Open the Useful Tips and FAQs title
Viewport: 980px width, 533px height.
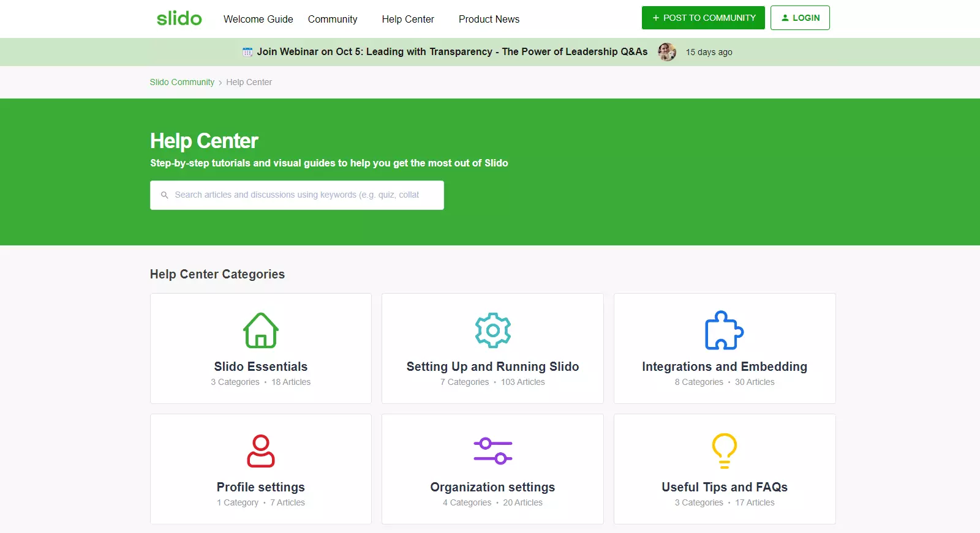[724, 487]
